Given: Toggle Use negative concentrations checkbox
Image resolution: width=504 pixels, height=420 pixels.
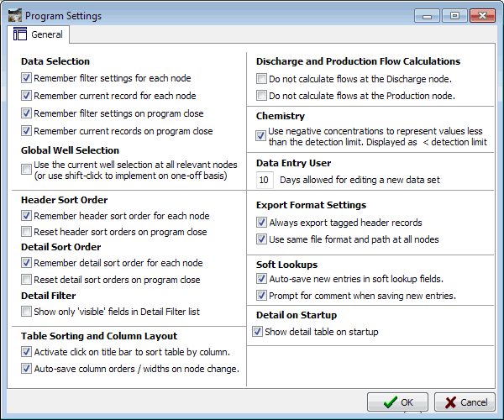Looking at the screenshot, I should [260, 136].
